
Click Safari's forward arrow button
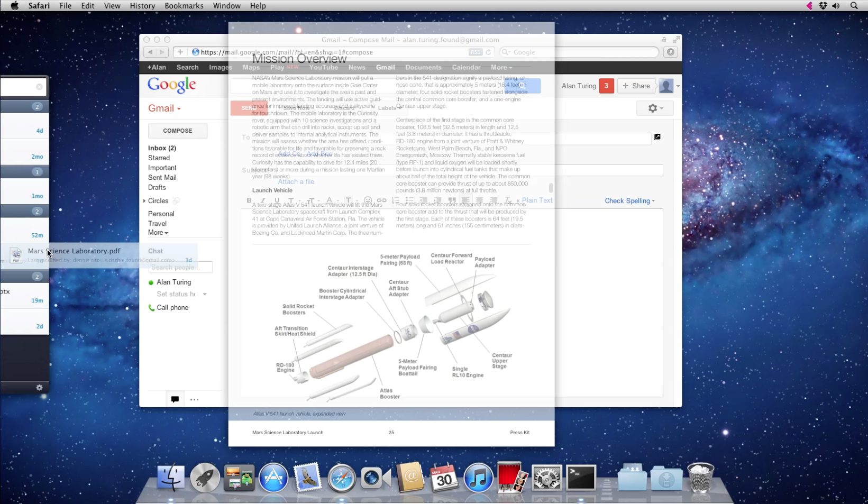(x=162, y=52)
